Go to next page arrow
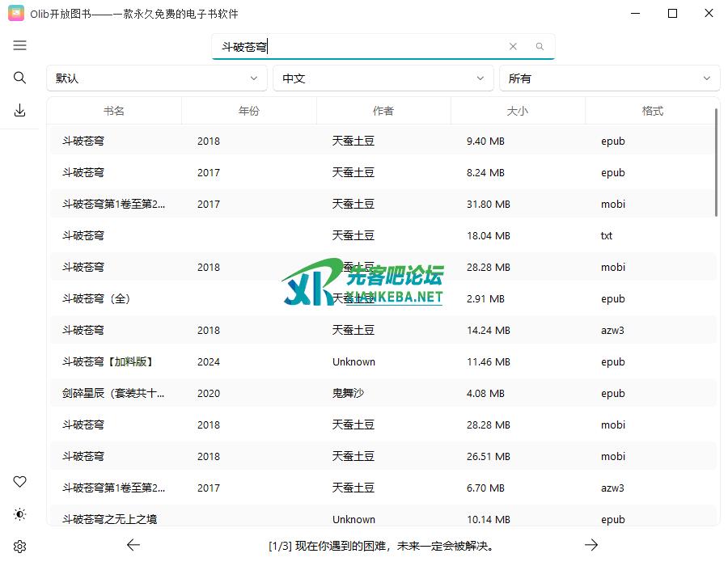This screenshot has height=566, width=728. (591, 545)
